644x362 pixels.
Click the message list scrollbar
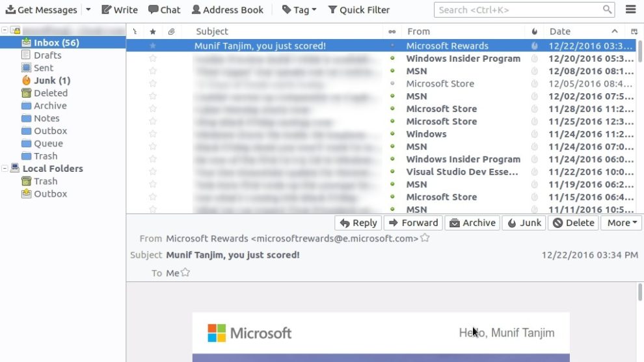coord(640,51)
